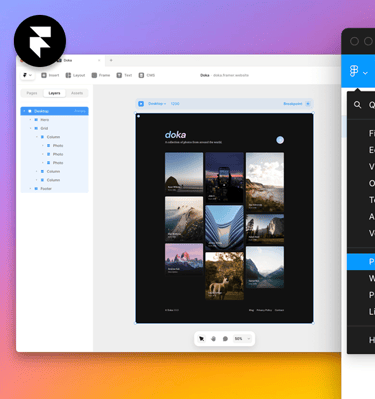Click the play preview icon beside Desktop
The height and width of the screenshot is (399, 375).
point(141,104)
